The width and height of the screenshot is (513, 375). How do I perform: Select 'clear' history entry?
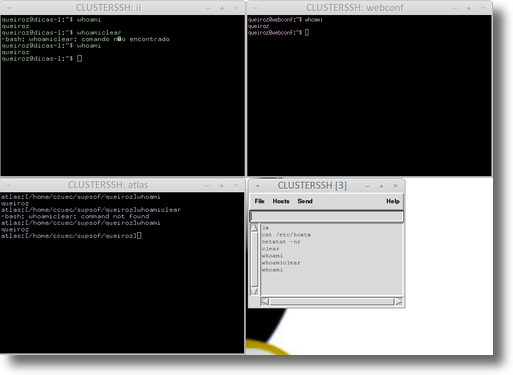[270, 249]
